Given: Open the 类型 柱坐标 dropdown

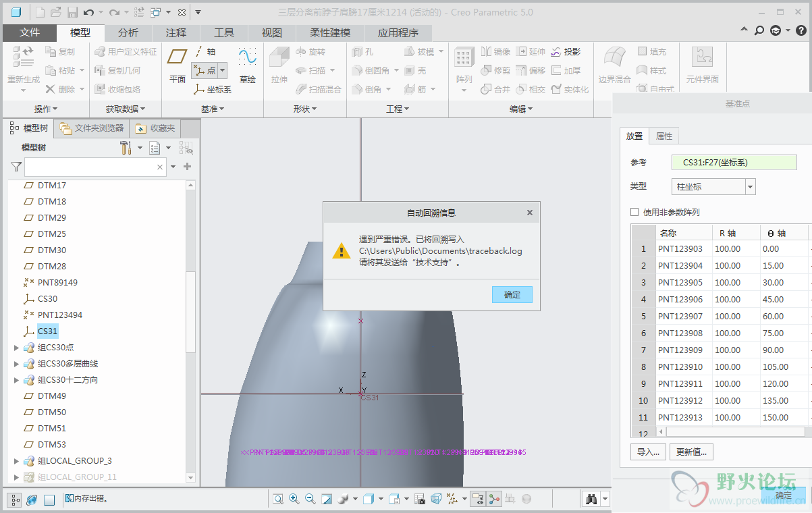Looking at the screenshot, I should pyautogui.click(x=751, y=187).
